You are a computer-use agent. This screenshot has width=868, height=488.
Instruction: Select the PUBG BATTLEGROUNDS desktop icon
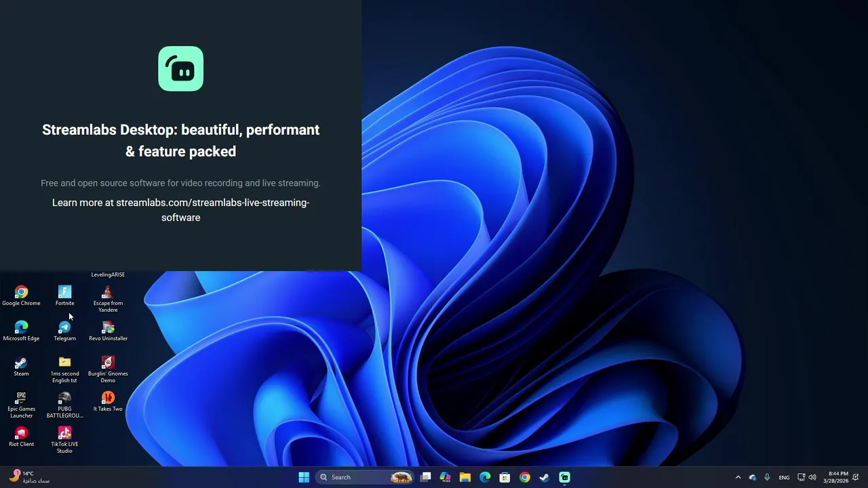pyautogui.click(x=64, y=405)
